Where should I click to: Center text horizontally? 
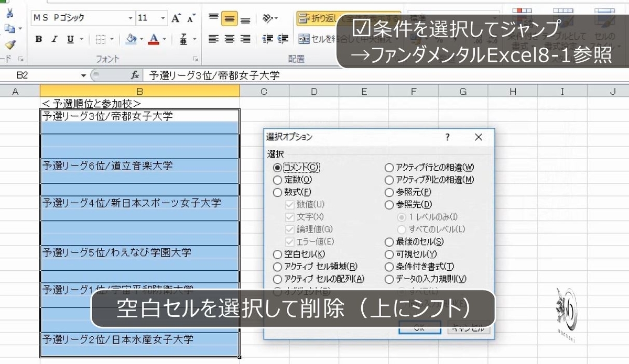tap(229, 39)
